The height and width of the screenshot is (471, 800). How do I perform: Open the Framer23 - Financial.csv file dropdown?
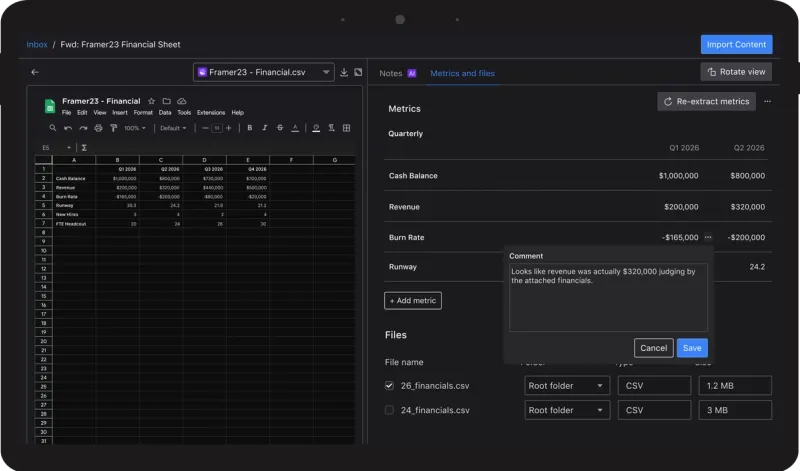(264, 72)
